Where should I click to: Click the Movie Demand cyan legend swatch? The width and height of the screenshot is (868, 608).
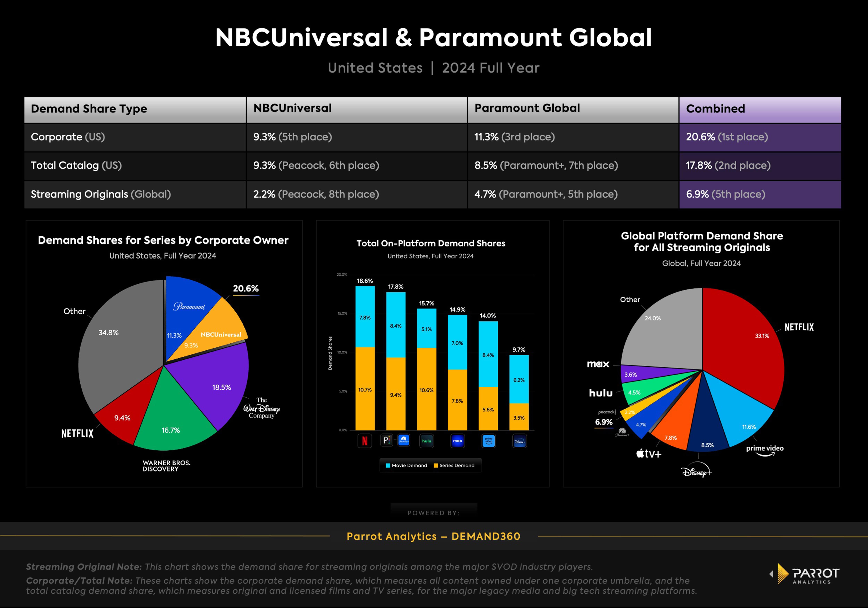coord(388,466)
